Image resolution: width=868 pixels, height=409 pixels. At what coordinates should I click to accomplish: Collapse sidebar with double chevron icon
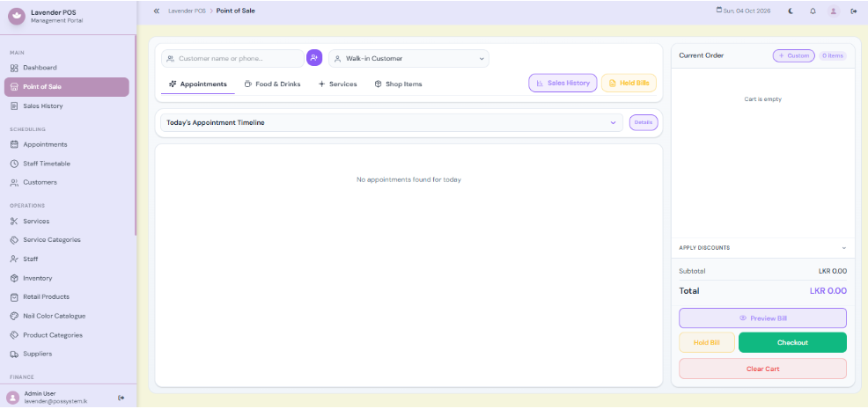156,11
